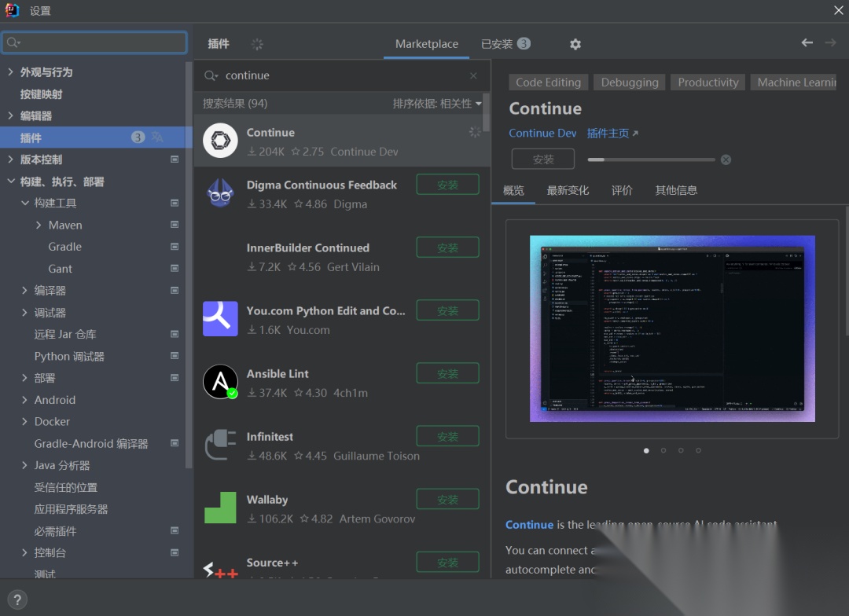This screenshot has width=849, height=616.
Task: Click the plugin search box with continue
Action: point(342,75)
